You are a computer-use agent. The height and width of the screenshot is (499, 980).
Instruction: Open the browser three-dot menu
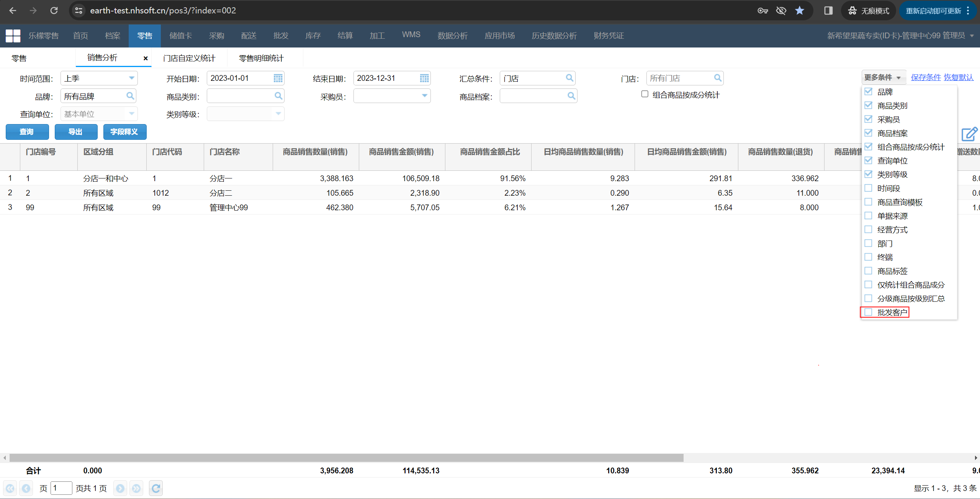point(968,10)
